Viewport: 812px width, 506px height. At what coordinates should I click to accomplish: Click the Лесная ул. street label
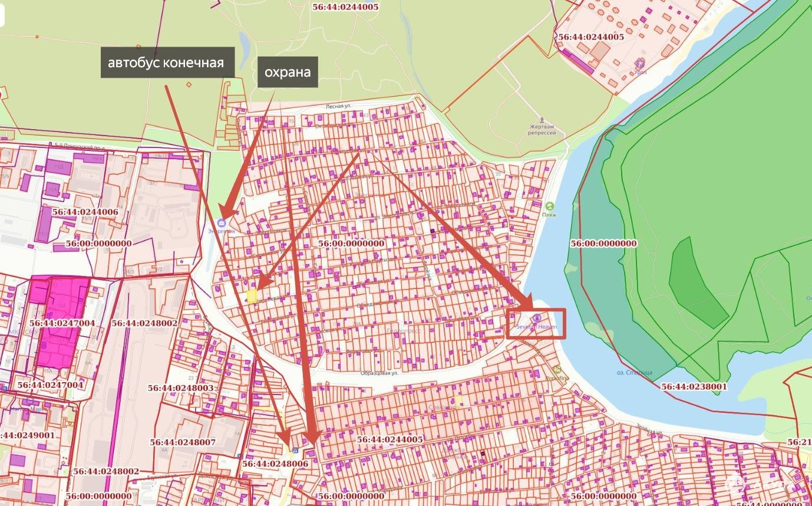coord(339,106)
